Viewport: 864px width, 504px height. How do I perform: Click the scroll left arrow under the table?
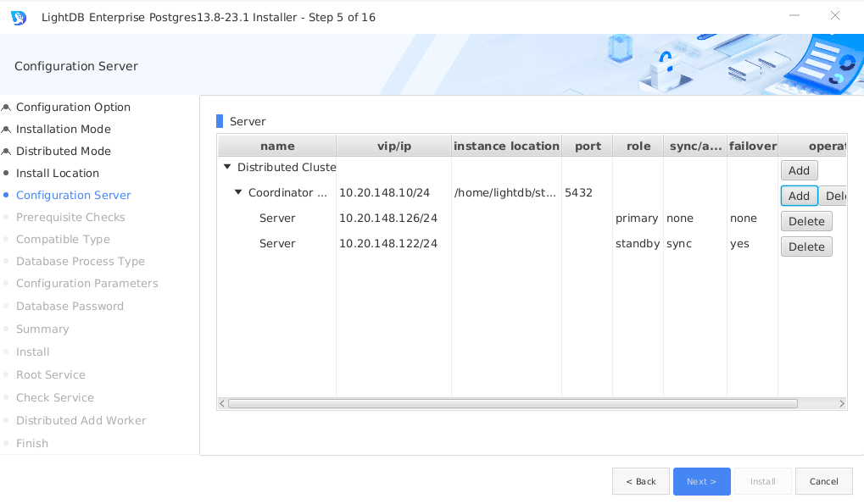[x=222, y=404]
